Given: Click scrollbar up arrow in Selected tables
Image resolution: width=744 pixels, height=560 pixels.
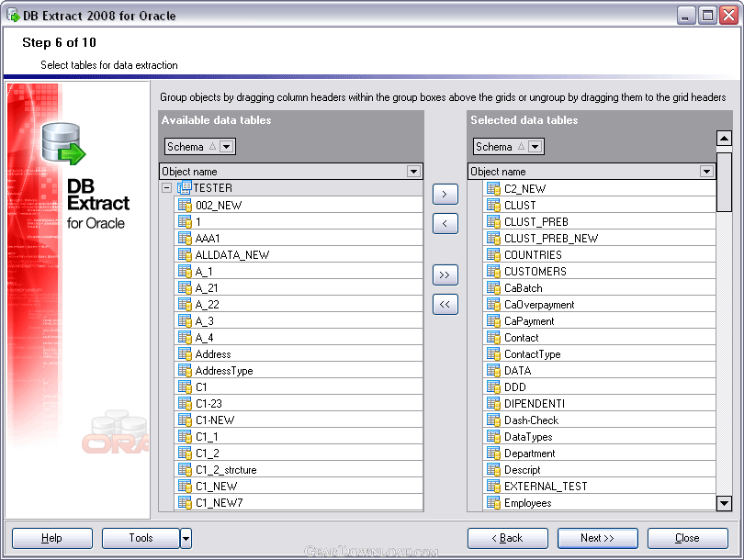Looking at the screenshot, I should 724,139.
